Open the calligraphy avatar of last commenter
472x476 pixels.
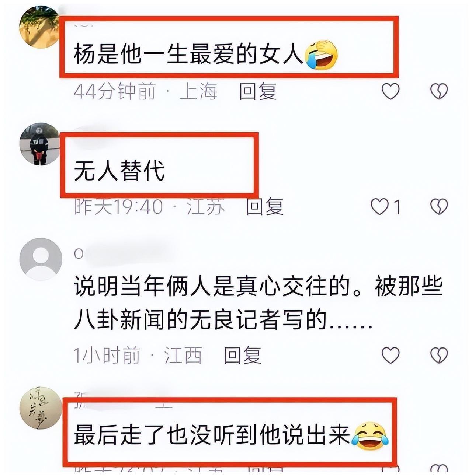[x=41, y=408]
